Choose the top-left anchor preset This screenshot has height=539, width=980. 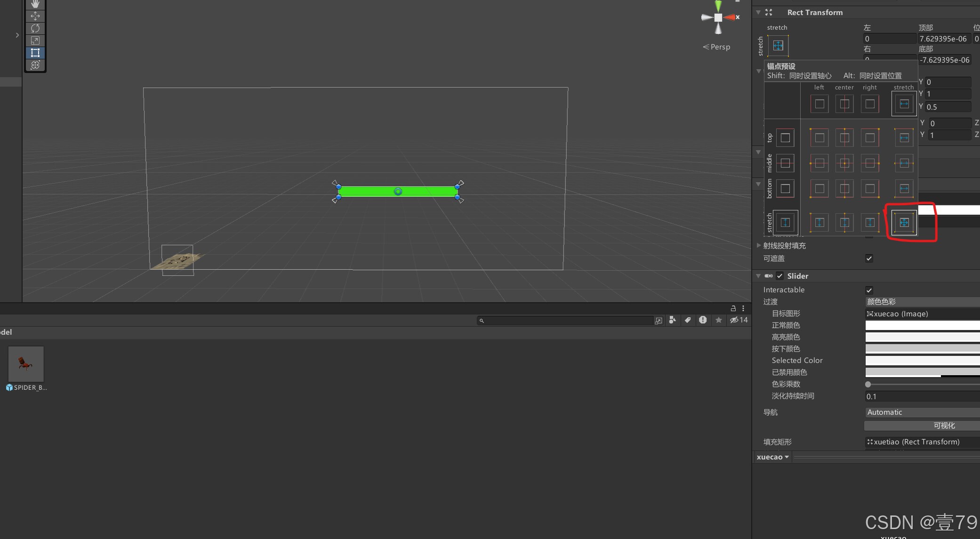tap(819, 138)
